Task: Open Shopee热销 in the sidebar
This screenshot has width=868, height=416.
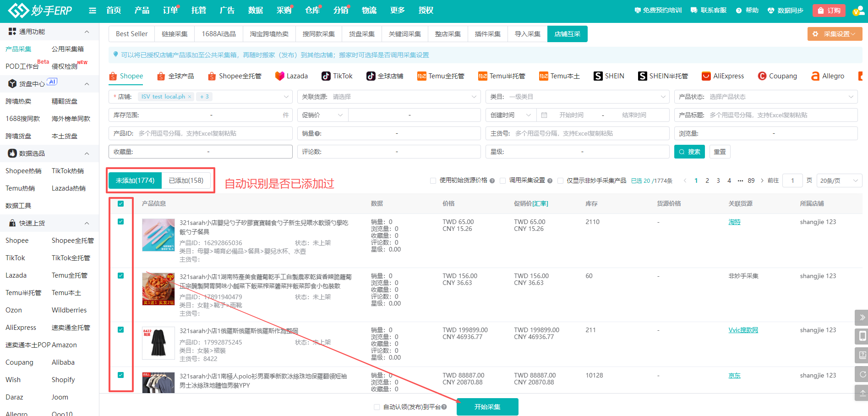Action: click(x=23, y=171)
